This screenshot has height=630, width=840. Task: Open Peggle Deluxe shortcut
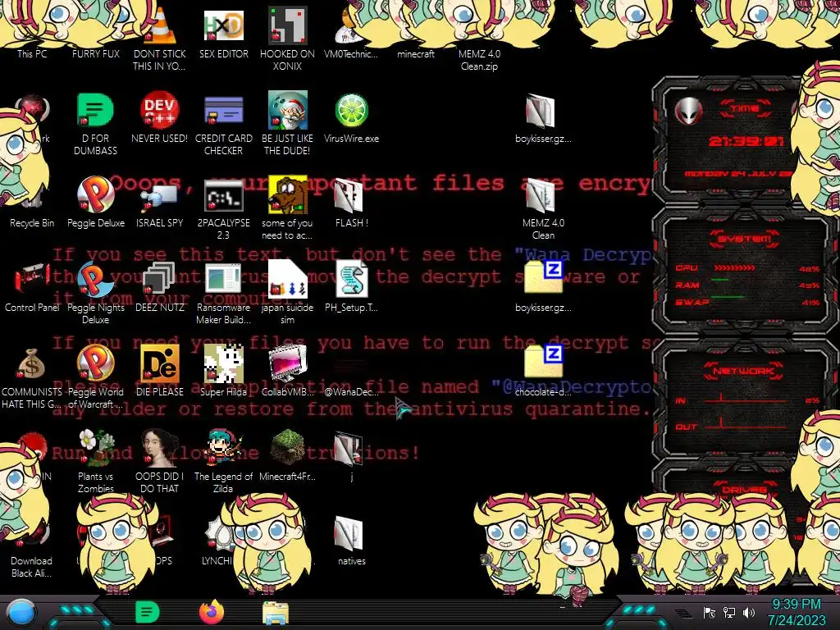click(x=96, y=194)
